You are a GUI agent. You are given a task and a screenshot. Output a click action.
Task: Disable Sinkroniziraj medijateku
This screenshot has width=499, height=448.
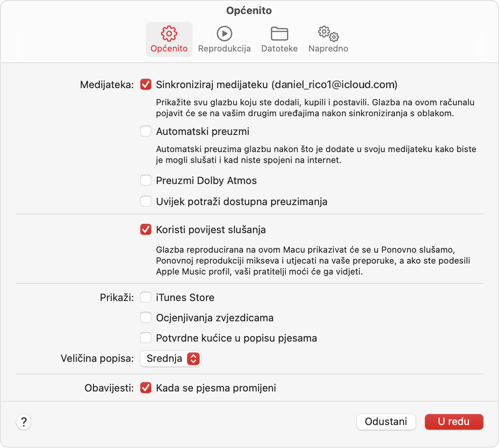tap(146, 85)
